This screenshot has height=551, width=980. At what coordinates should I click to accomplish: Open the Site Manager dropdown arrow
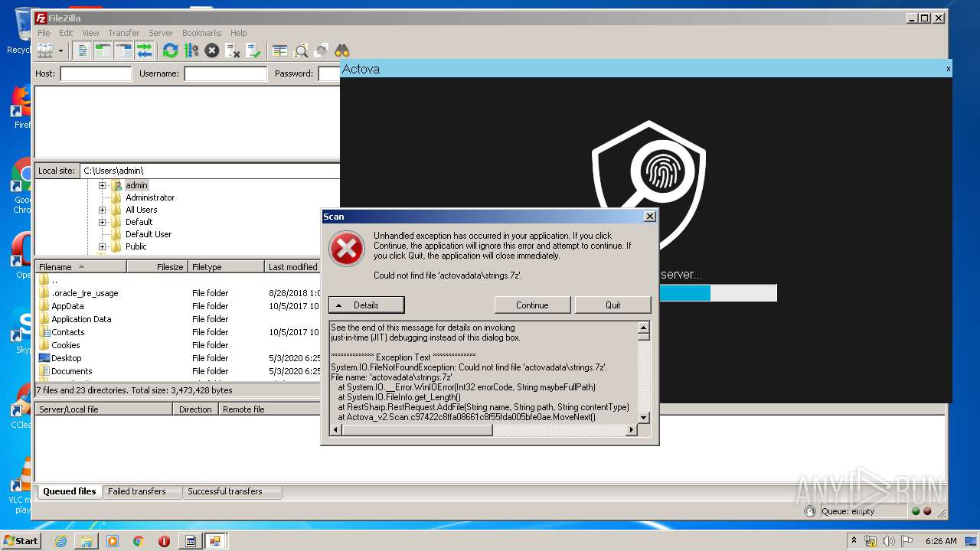tap(60, 51)
